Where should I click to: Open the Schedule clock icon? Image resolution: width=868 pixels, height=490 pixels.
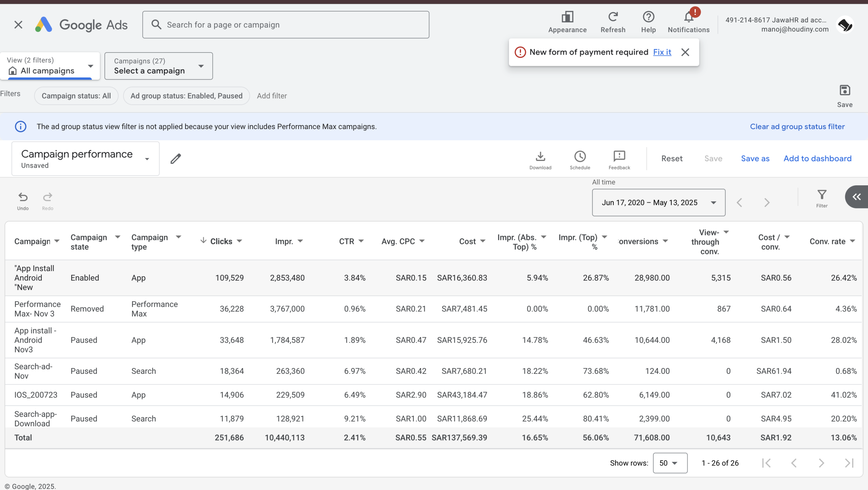coord(580,157)
